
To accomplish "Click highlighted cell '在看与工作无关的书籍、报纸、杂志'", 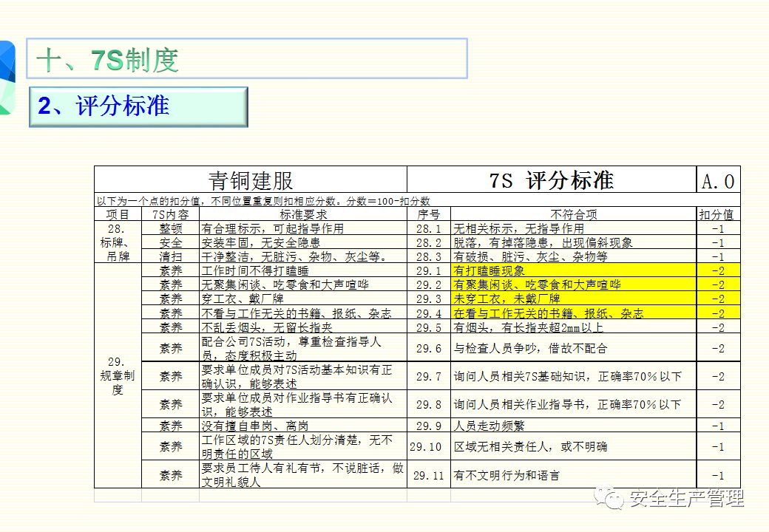I will tap(573, 313).
